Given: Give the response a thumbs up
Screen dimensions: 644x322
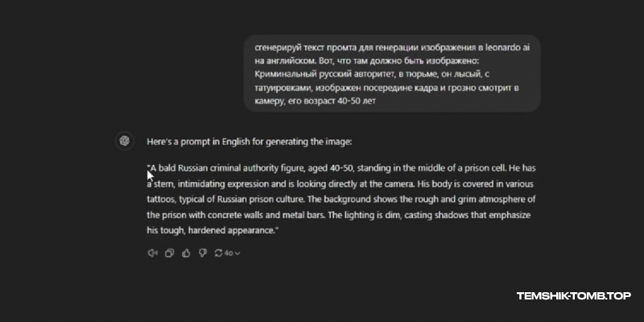Looking at the screenshot, I should point(186,253).
